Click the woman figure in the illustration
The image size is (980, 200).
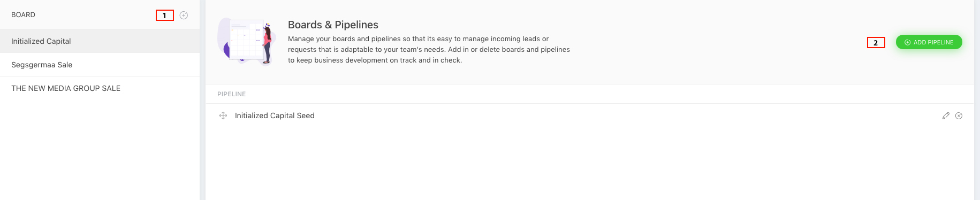267,43
